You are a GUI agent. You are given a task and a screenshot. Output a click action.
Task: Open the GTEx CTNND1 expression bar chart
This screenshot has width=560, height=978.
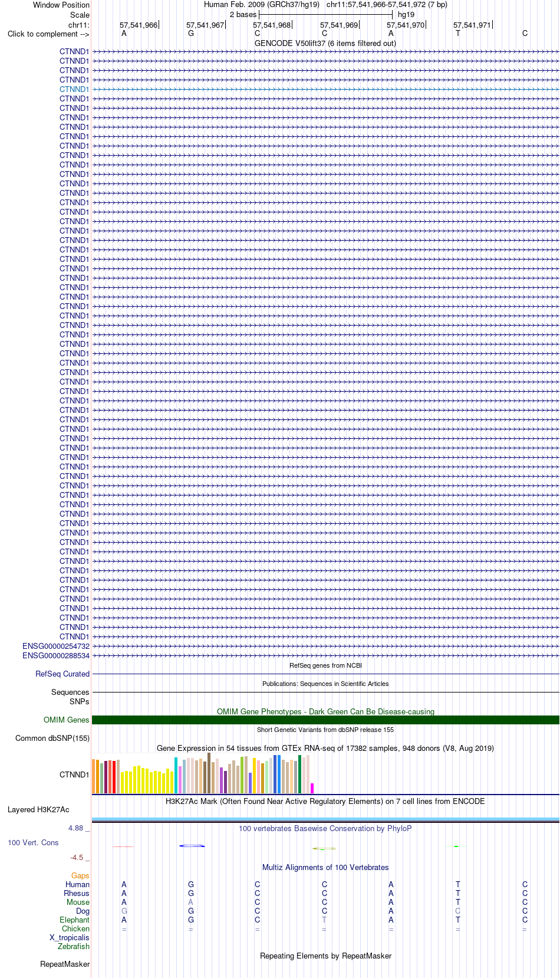(203, 773)
